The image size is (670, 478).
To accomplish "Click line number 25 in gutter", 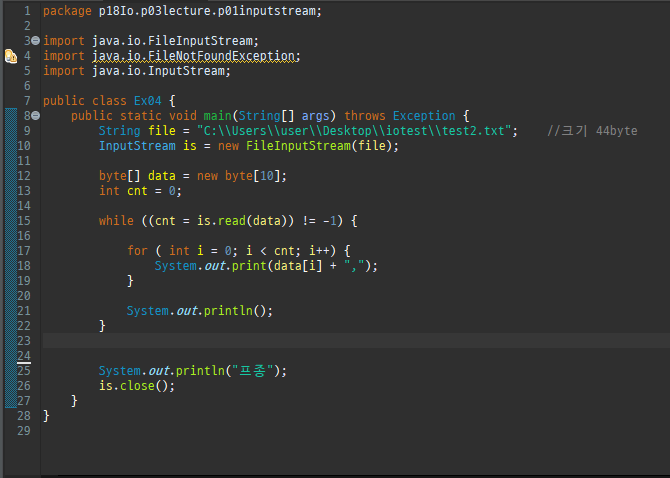I will click(x=24, y=370).
